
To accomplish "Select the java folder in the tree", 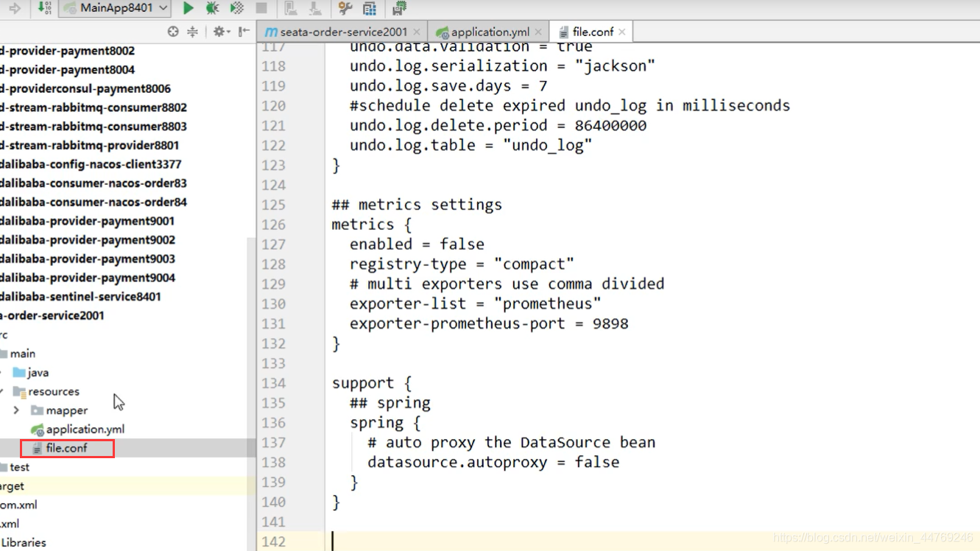I will click(38, 373).
